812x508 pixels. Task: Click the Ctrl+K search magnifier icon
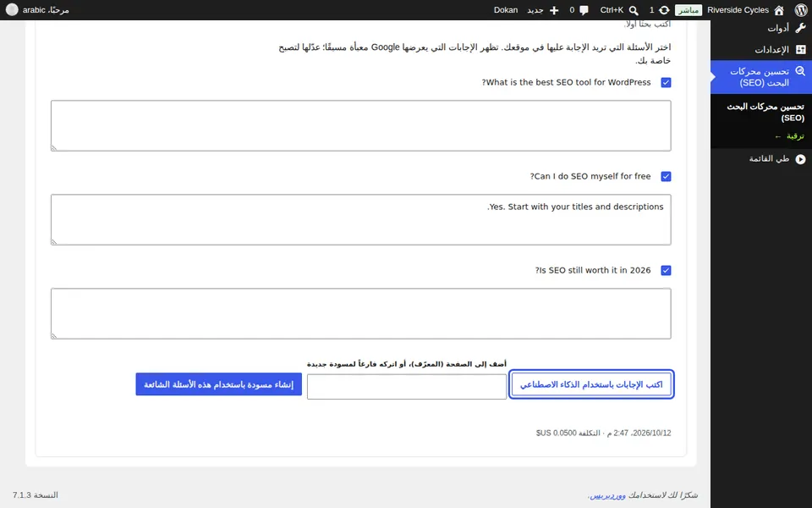(634, 10)
